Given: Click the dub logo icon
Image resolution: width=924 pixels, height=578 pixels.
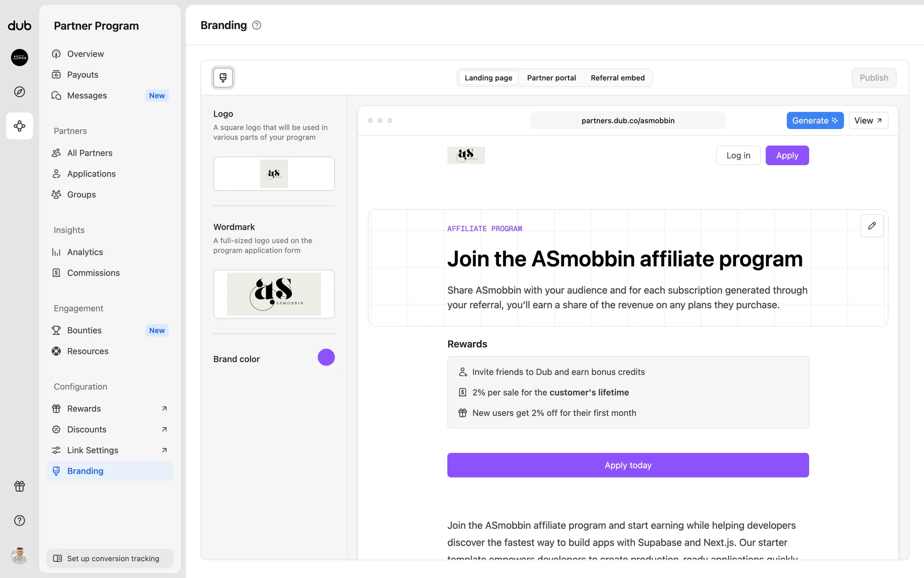Looking at the screenshot, I should tap(19, 26).
